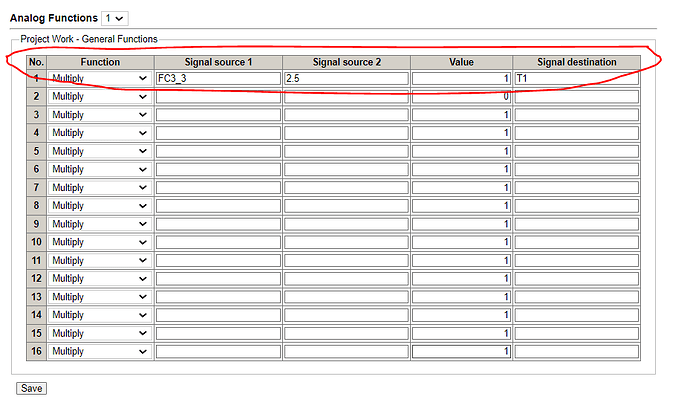Click Signal source 2 field in row 14
This screenshot has width=690, height=413.
[x=346, y=315]
